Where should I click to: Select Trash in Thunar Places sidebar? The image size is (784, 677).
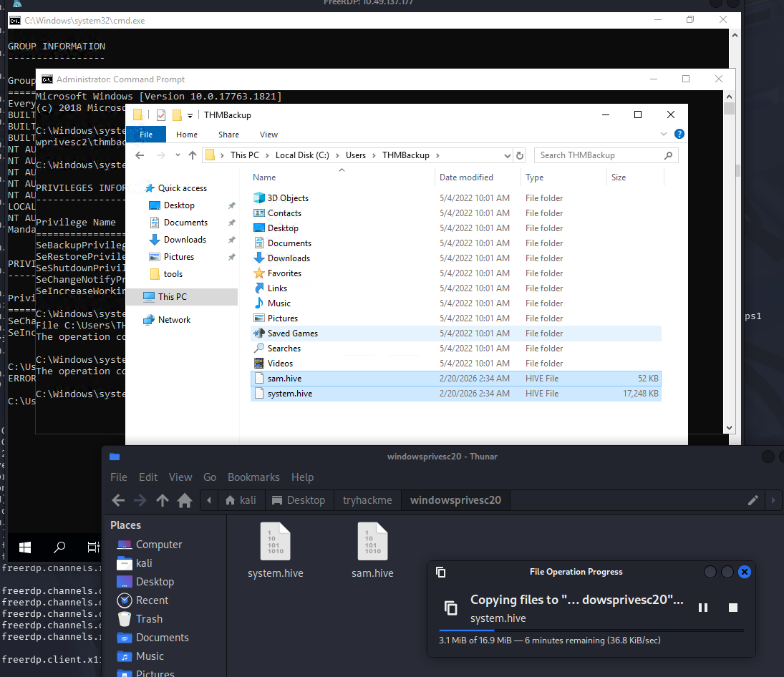coord(149,619)
